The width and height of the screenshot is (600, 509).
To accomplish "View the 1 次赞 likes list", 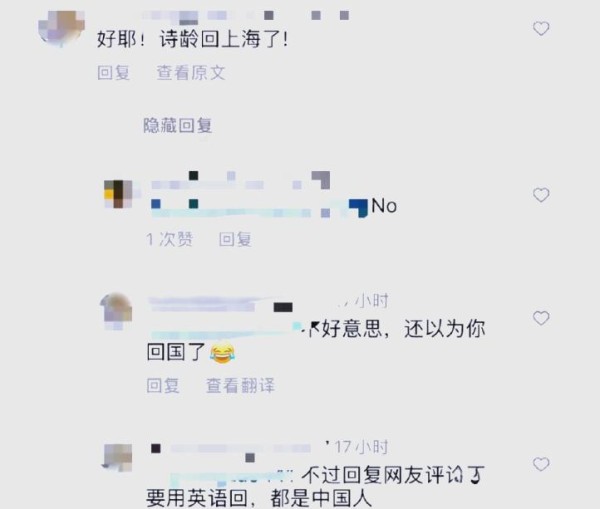I will pyautogui.click(x=170, y=240).
